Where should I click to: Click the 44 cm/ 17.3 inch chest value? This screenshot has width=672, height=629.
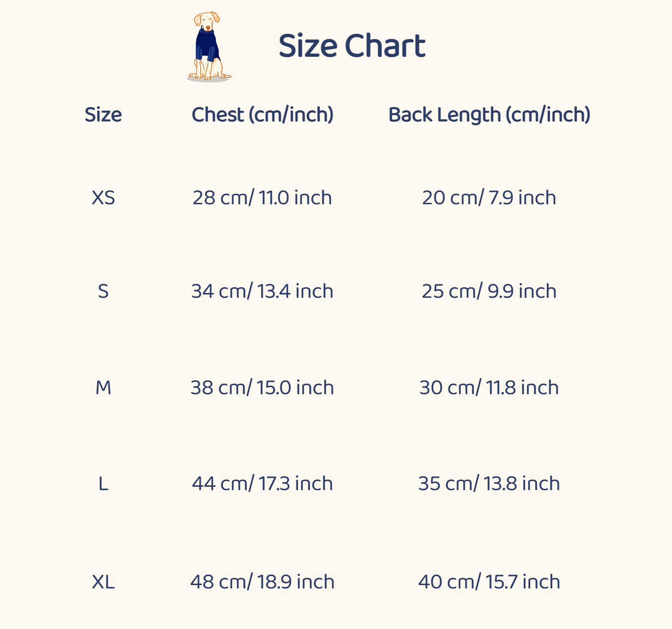pyautogui.click(x=262, y=484)
